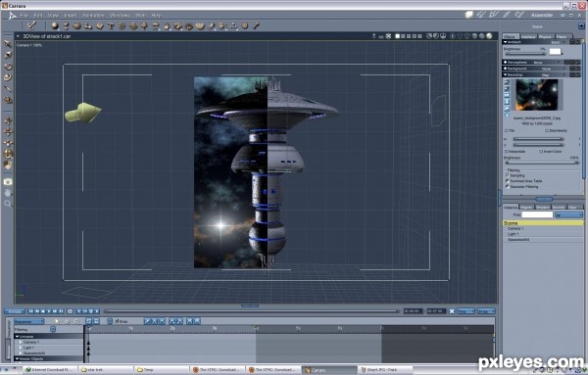
Task: Select the arrow selection tool in left toolbar
Action: (8, 44)
